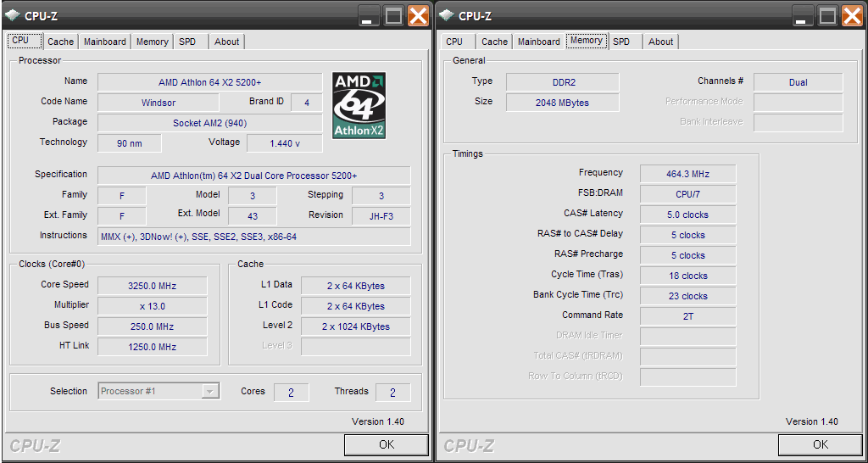Open SPD tab in left window
Viewport: 868px width, 463px height.
tap(191, 42)
